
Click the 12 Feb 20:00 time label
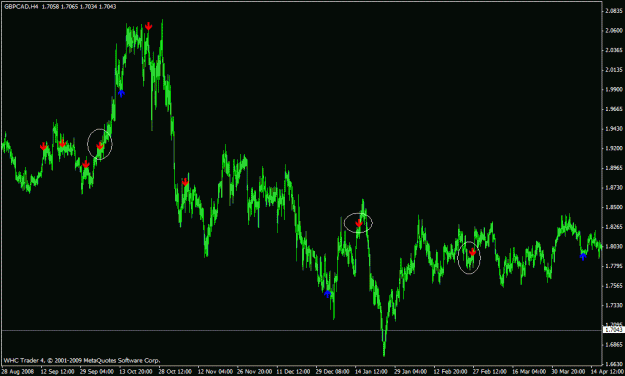tap(450, 372)
